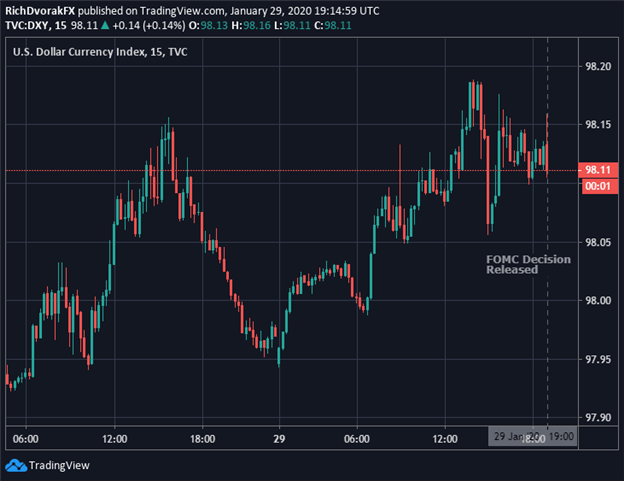624x481 pixels.
Task: Click the +0.14 (+0.14%) change value
Action: (x=149, y=25)
